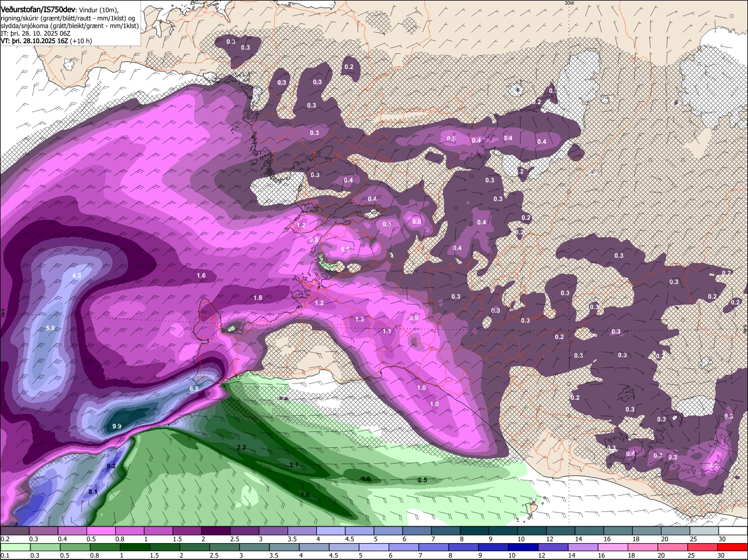Click the 4.3 precipitation value on the map

coord(77,275)
